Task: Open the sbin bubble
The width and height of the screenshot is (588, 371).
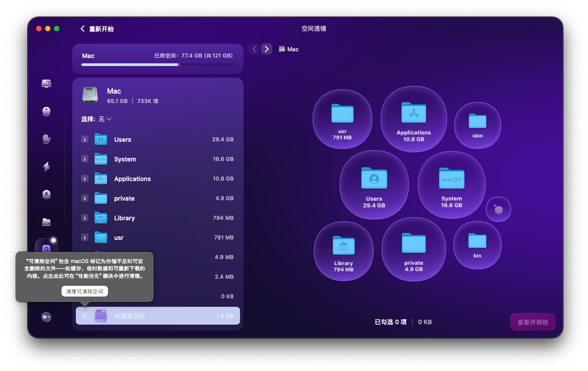Action: coord(477,125)
